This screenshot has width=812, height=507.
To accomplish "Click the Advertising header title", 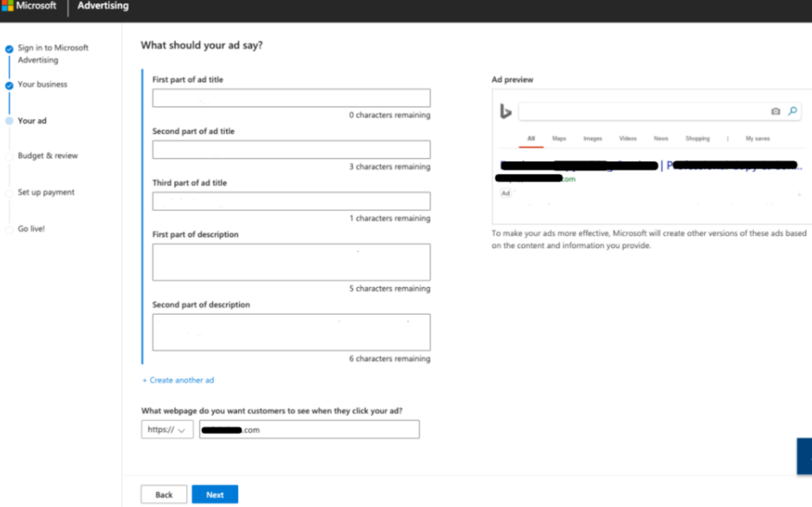I will click(x=103, y=6).
